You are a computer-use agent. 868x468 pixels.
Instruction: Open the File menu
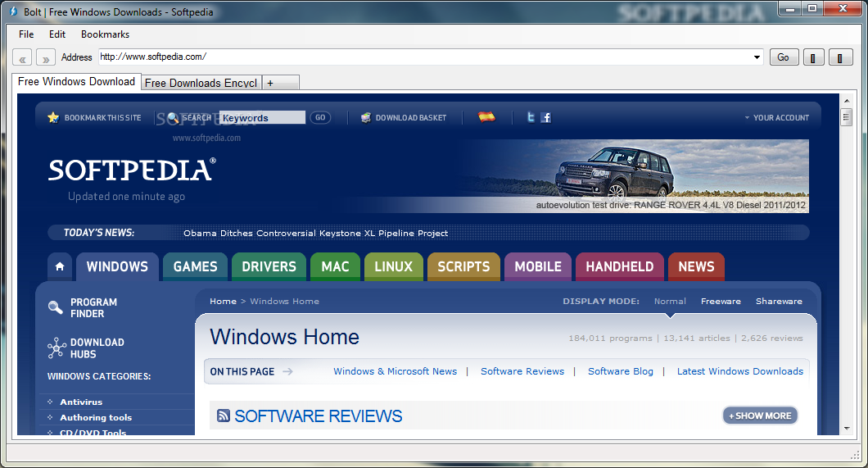pos(26,34)
